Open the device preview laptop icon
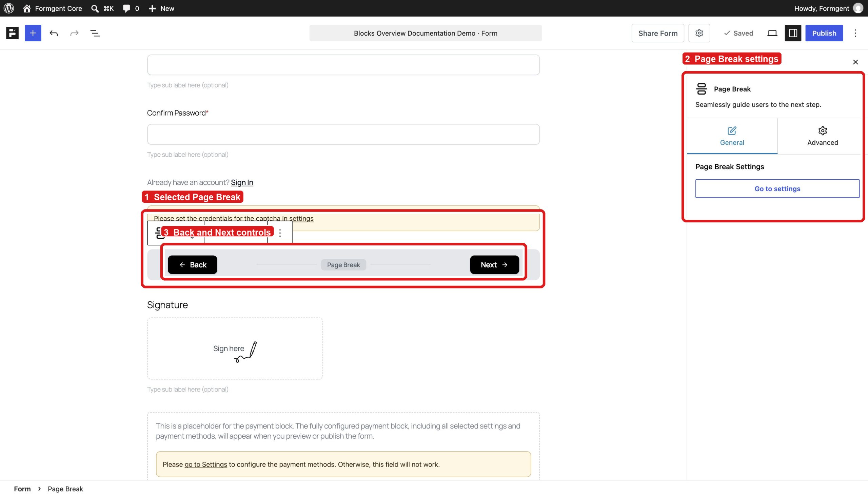The height and width of the screenshot is (497, 868). click(x=772, y=33)
